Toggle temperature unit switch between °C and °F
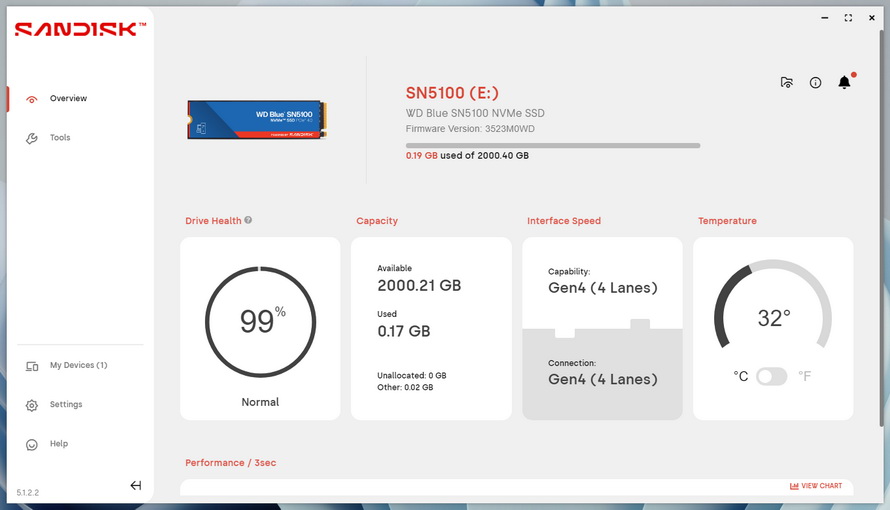This screenshot has width=890, height=510. pyautogui.click(x=772, y=376)
